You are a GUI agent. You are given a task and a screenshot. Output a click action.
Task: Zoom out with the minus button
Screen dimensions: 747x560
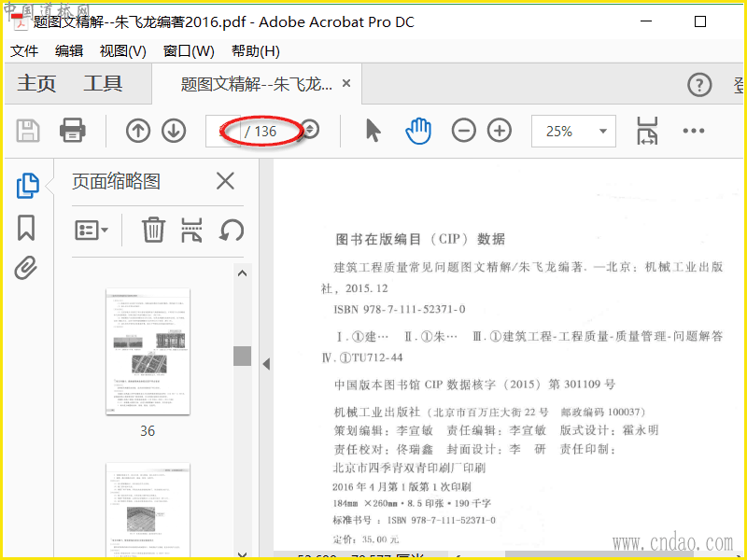[x=463, y=131]
